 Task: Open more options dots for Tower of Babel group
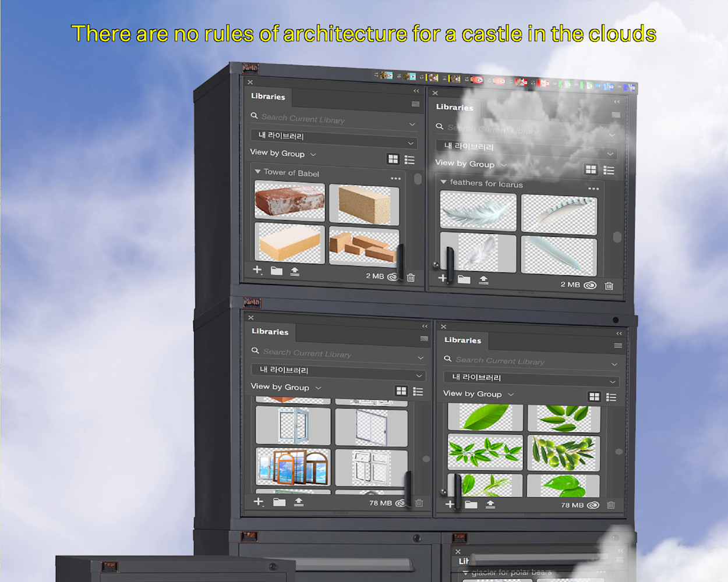[395, 178]
